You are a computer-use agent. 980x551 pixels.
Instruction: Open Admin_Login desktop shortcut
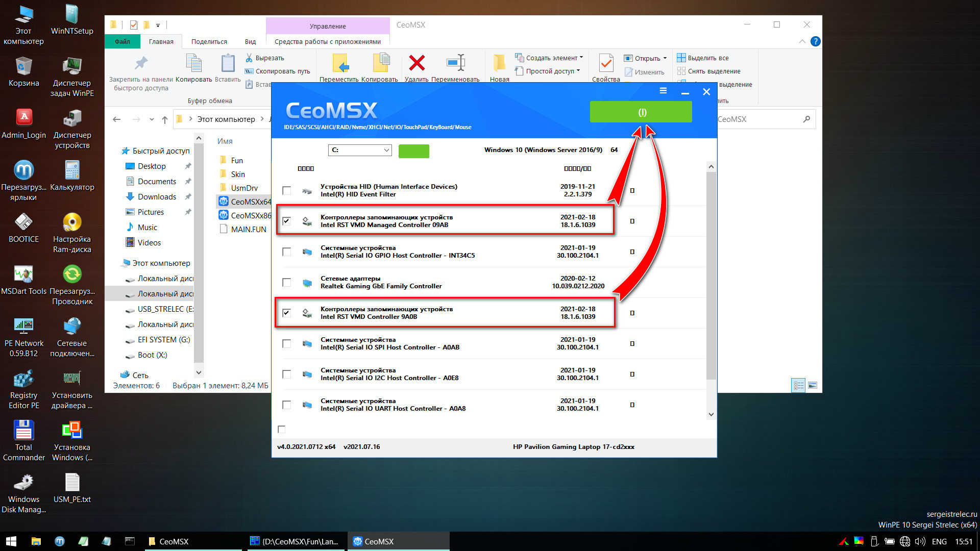23,124
